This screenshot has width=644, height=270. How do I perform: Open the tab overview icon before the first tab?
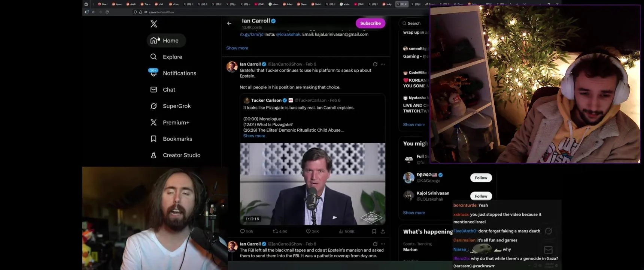pos(86,4)
